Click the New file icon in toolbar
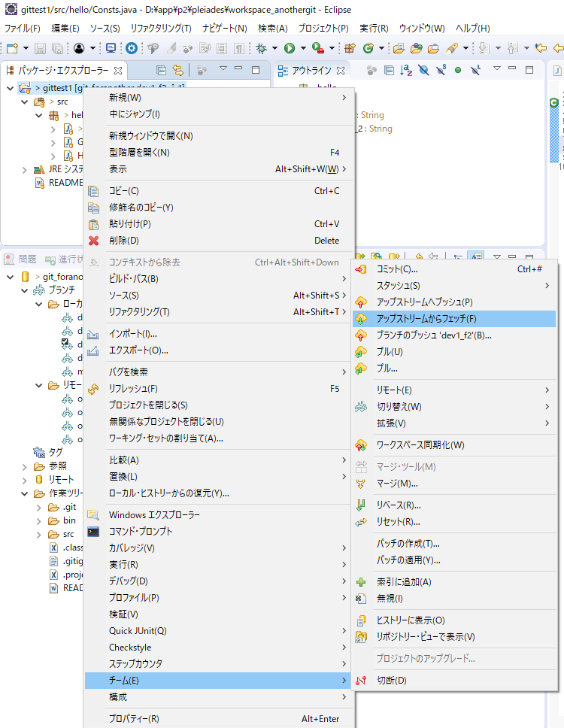This screenshot has height=728, width=564. [x=12, y=48]
